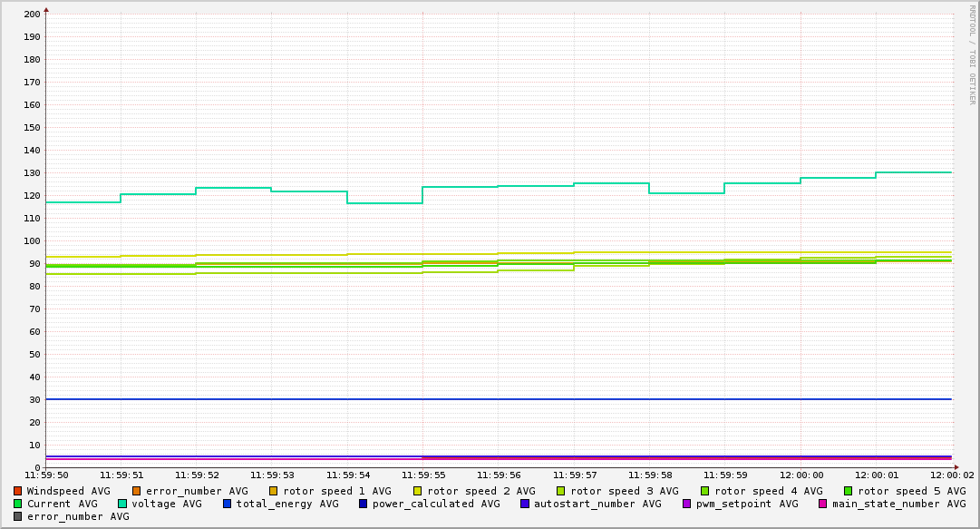Click the 200 value on the y-axis

pos(32,15)
